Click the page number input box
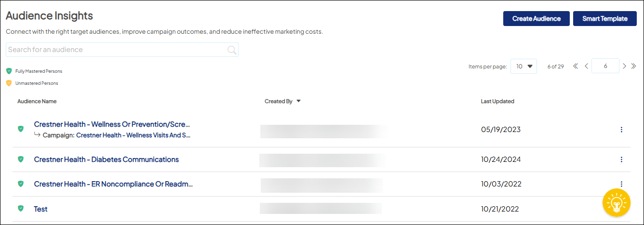The height and width of the screenshot is (225, 644). 605,66
